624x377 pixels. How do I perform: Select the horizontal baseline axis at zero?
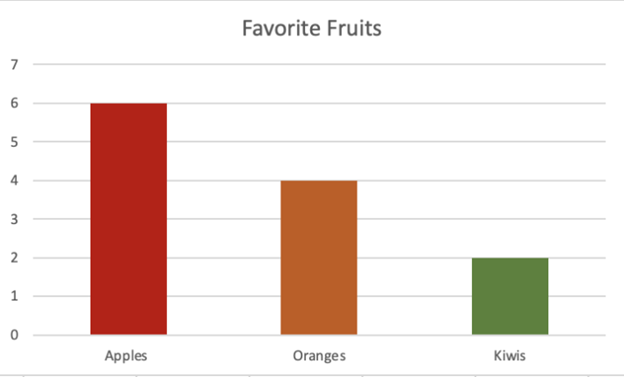point(319,335)
